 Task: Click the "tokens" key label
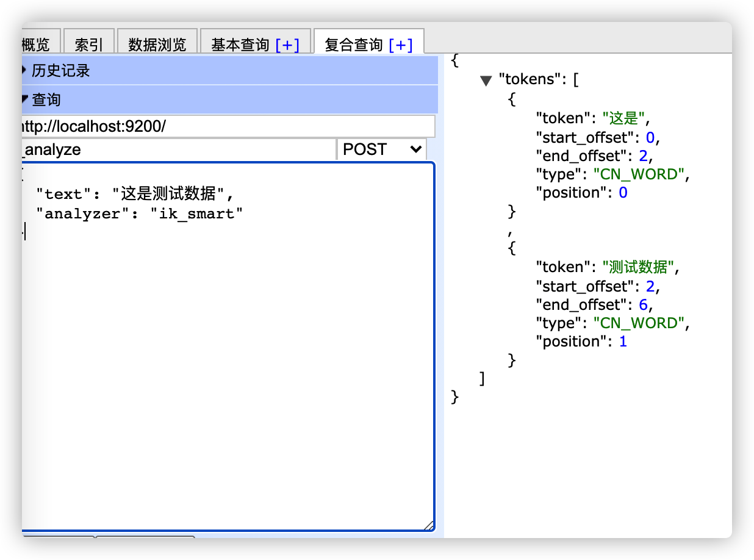[x=529, y=80]
